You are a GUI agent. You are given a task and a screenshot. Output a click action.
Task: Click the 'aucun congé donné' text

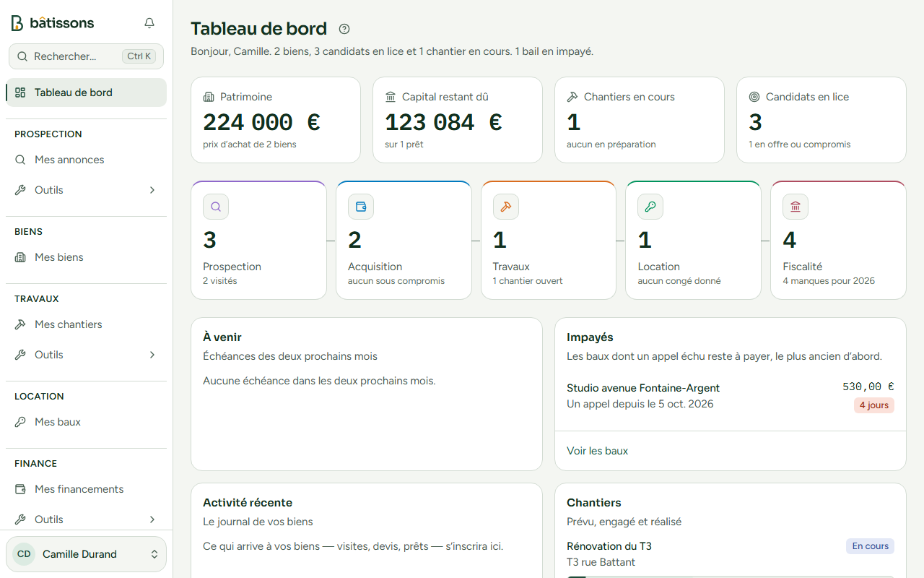point(679,281)
